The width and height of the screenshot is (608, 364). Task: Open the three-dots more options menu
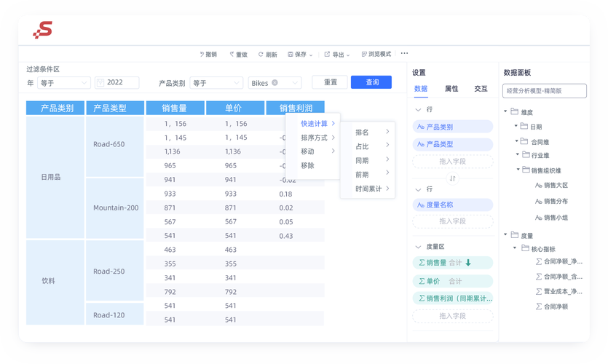point(404,53)
